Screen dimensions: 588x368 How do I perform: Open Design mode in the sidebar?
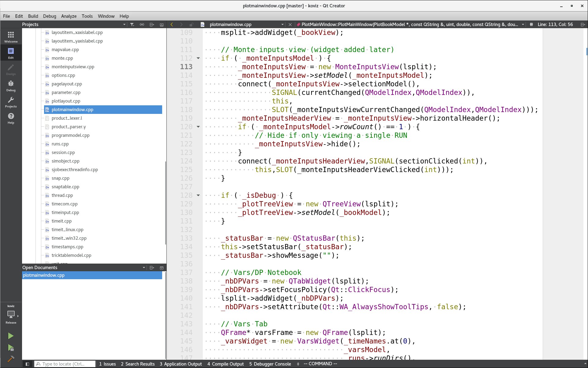click(11, 69)
